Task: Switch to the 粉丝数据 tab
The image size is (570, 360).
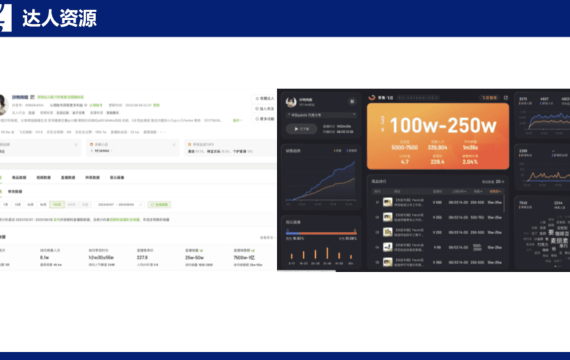Action: tap(92, 177)
